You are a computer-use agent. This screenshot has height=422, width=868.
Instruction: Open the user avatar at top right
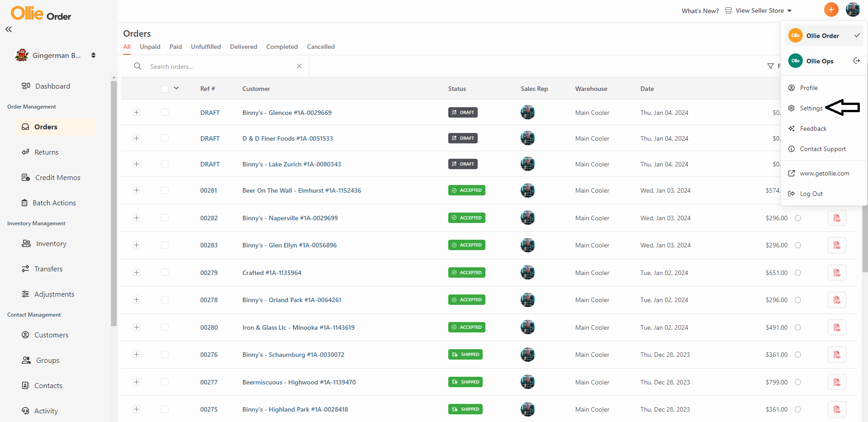point(853,9)
